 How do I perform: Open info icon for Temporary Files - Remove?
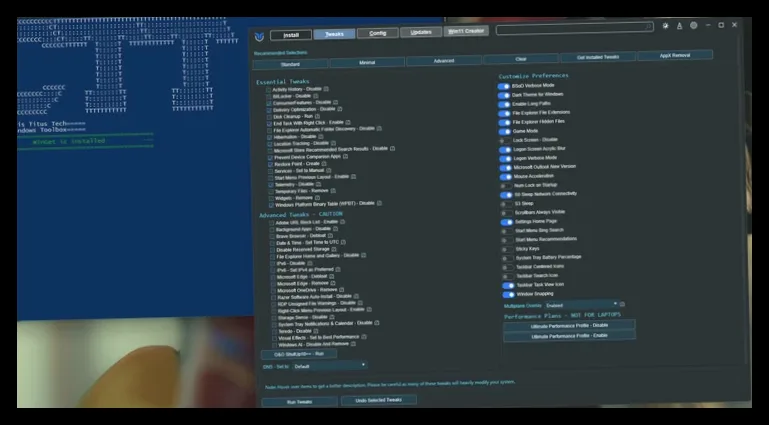pos(333,190)
